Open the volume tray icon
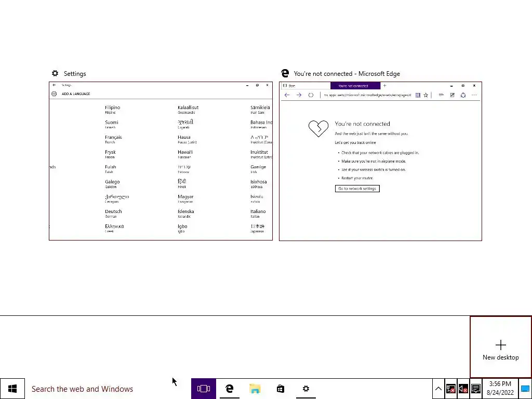Image resolution: width=532 pixels, height=399 pixels. click(x=463, y=389)
